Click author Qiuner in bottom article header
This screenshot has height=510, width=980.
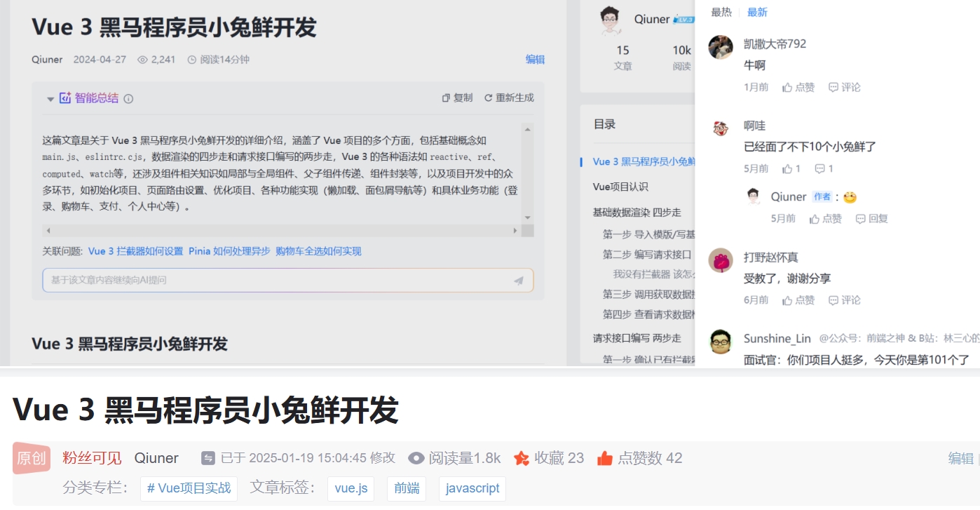pos(156,458)
